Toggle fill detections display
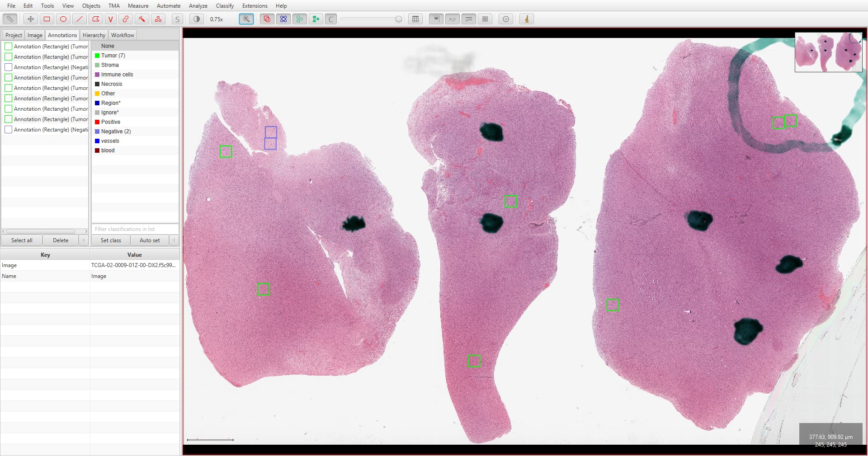868x456 pixels. [316, 19]
